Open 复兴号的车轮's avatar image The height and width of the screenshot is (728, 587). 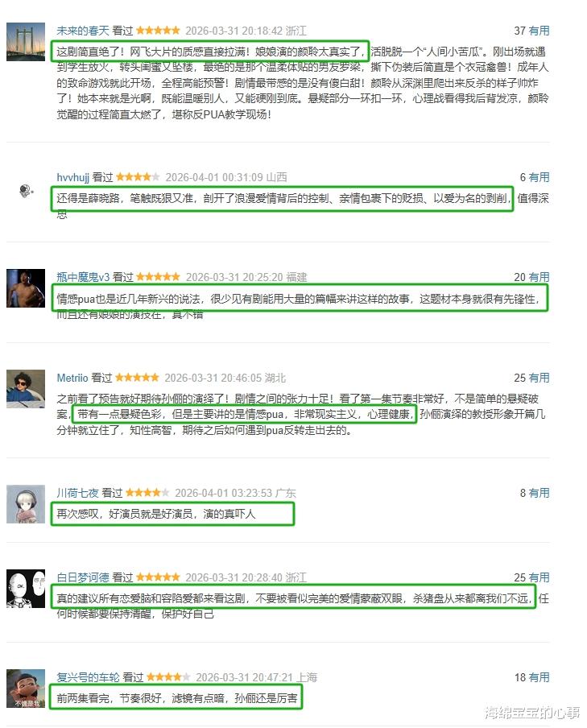point(26,689)
